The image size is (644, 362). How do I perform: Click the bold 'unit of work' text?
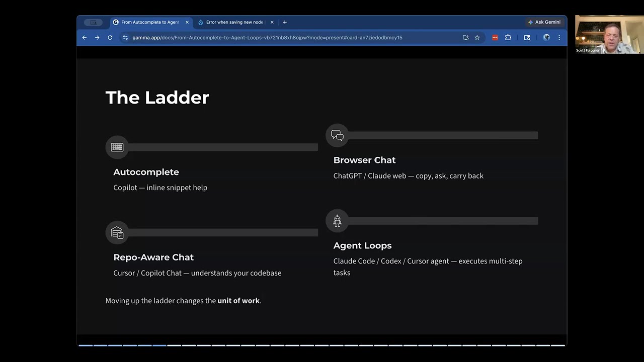[x=238, y=301]
